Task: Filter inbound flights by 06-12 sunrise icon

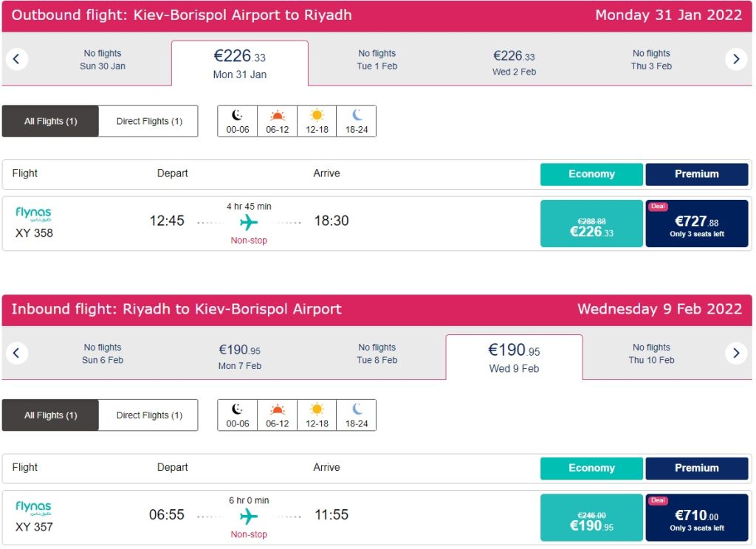Action: click(x=278, y=415)
